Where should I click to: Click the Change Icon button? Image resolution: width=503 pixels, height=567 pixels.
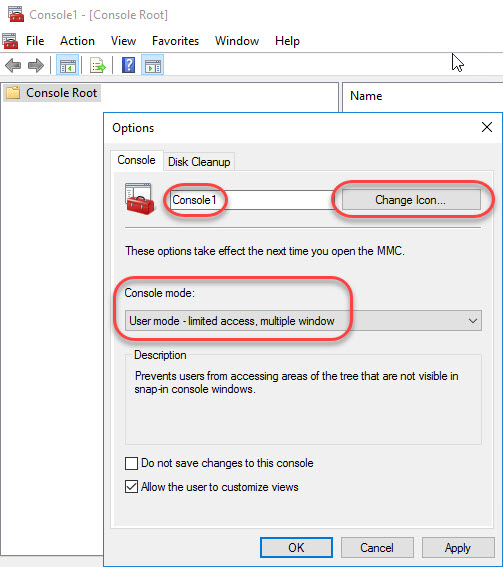[x=411, y=200]
